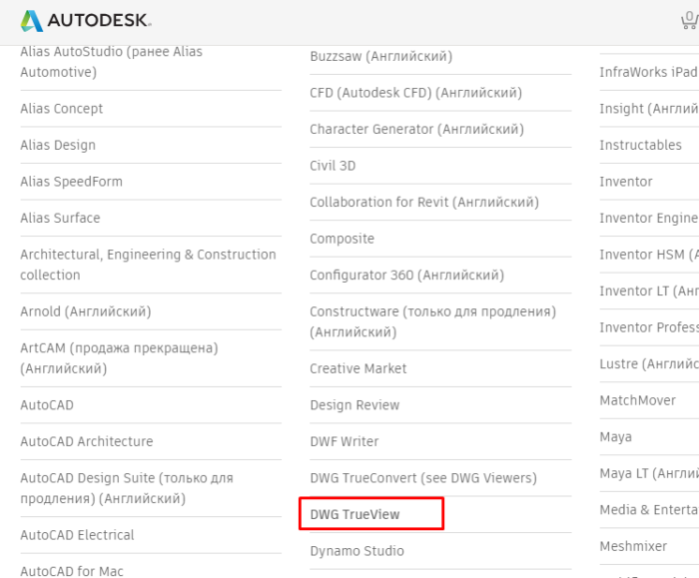This screenshot has width=699, height=578.
Task: Open Design Review link
Action: coord(354,406)
